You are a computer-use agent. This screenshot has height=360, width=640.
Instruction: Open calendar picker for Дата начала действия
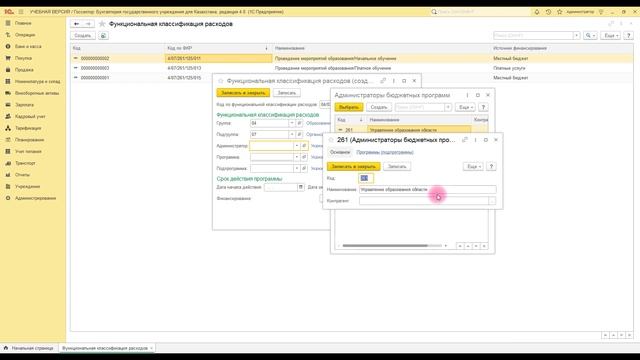point(301,187)
